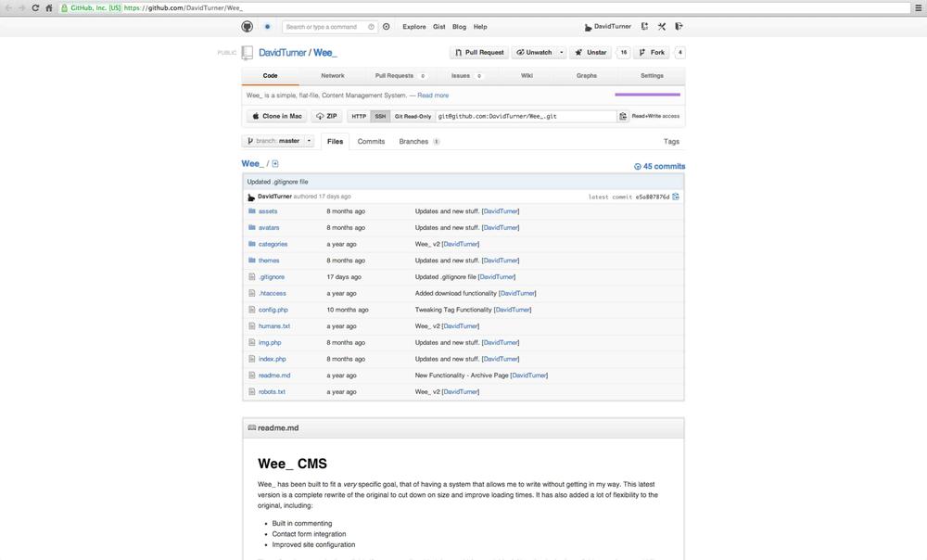Click the Clone in Mac button
The image size is (927, 560).
pyautogui.click(x=277, y=117)
